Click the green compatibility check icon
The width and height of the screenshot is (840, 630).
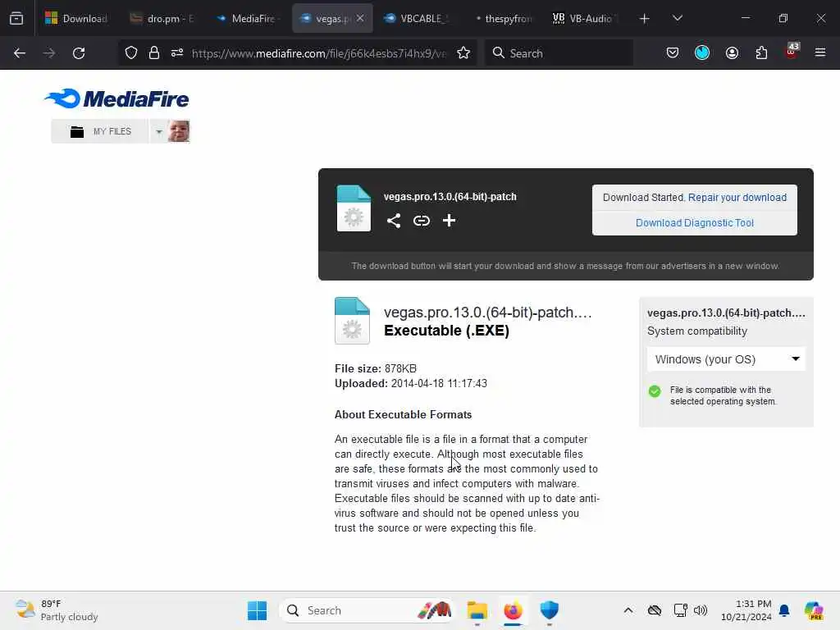pyautogui.click(x=655, y=391)
